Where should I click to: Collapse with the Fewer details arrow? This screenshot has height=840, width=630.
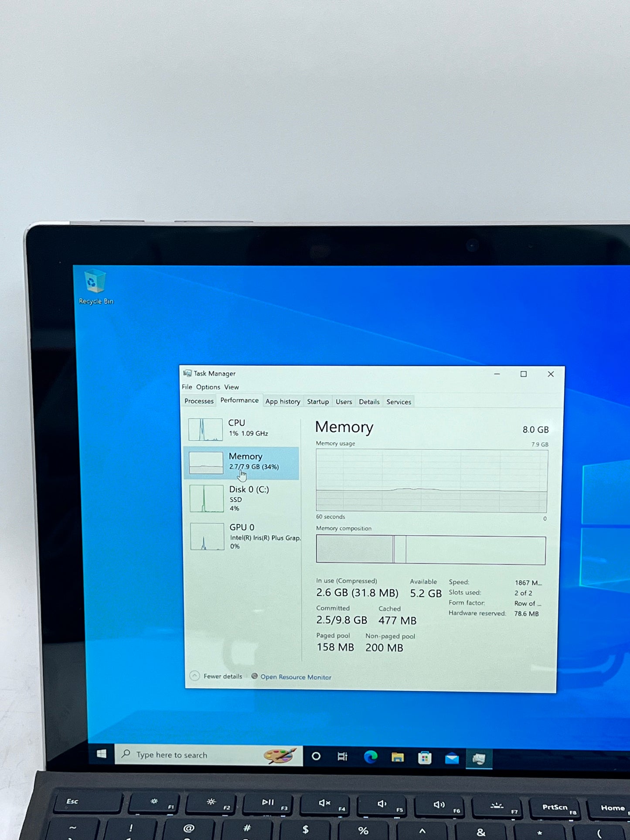click(194, 676)
